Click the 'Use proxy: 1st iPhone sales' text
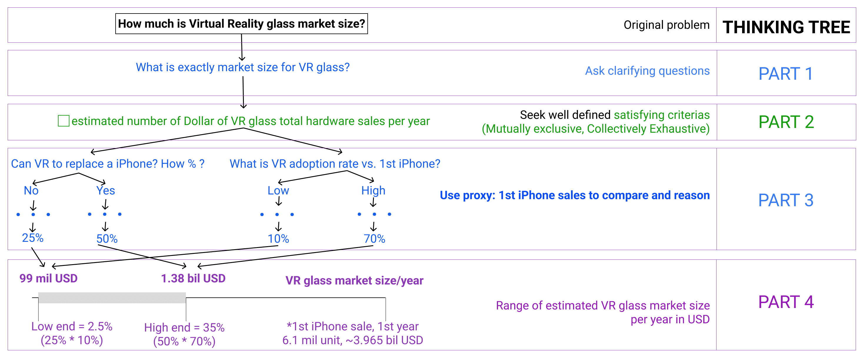The width and height of the screenshot is (868, 358). (x=574, y=195)
